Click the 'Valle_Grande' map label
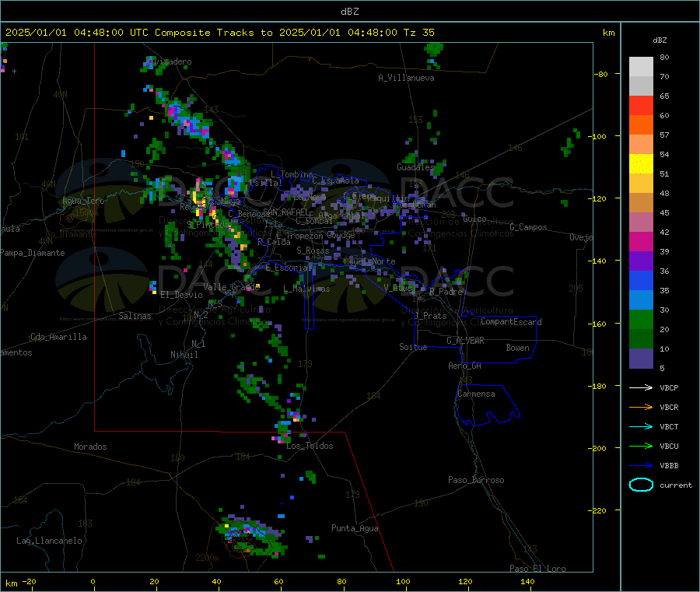 point(231,286)
